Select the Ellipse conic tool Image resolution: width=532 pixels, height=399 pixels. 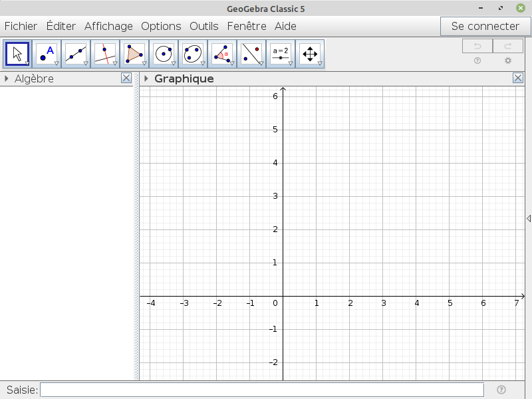pyautogui.click(x=193, y=54)
